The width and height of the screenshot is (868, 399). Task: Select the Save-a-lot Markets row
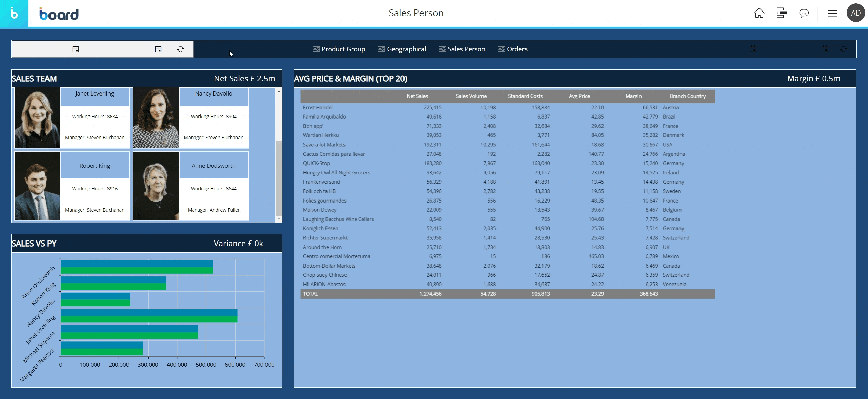(508, 145)
